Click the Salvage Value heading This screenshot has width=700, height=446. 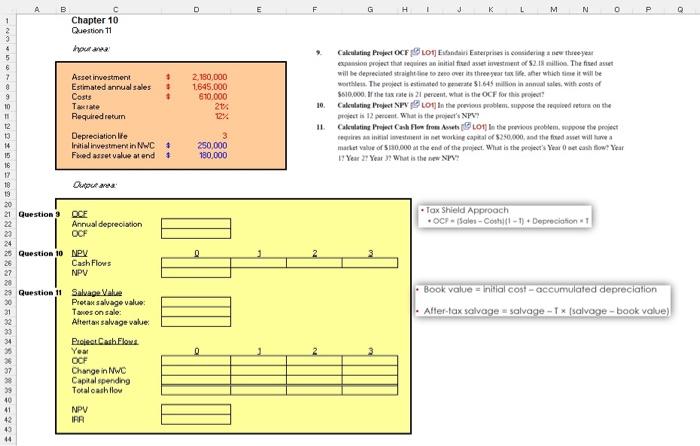pos(97,292)
